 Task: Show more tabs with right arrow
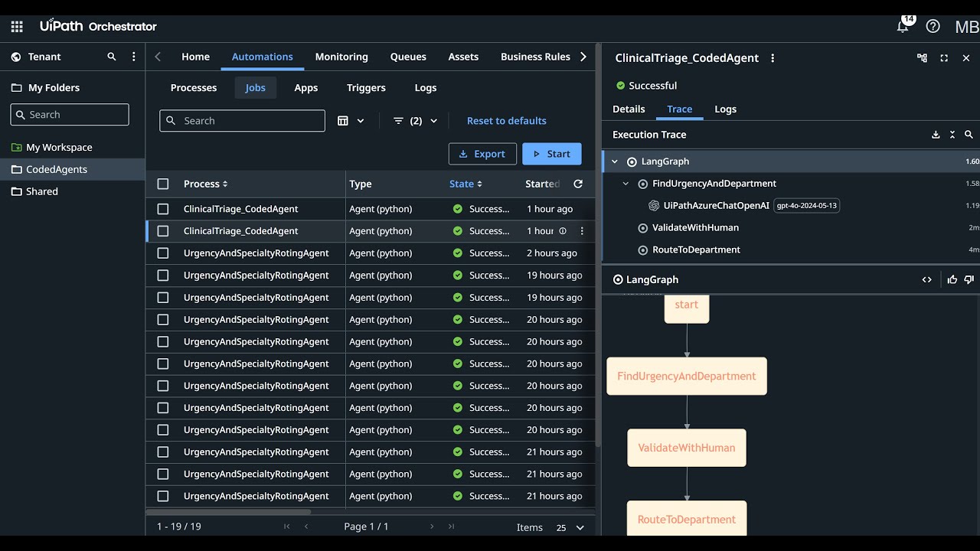coord(583,57)
